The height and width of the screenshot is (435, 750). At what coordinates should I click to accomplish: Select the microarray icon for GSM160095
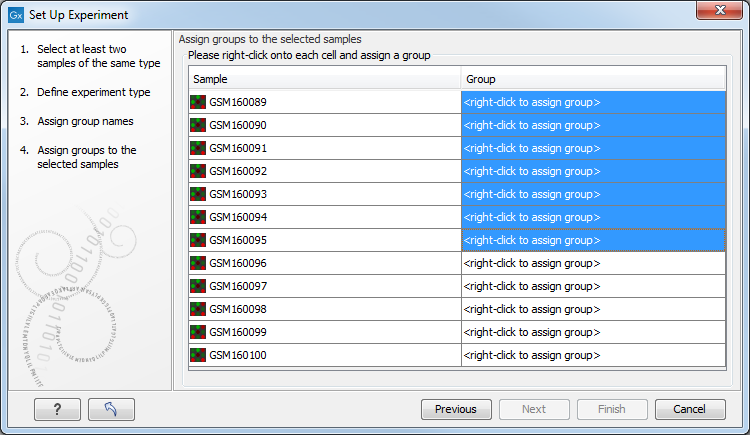pos(198,240)
